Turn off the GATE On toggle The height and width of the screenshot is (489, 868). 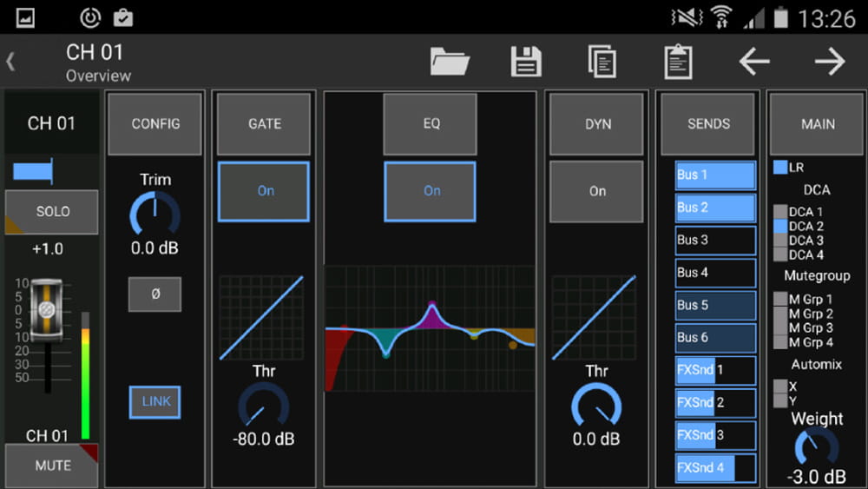(x=264, y=192)
